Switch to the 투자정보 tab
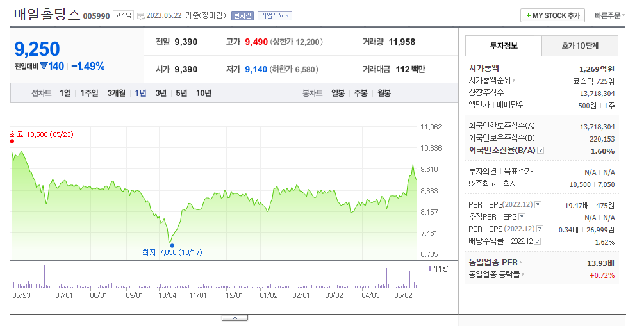Screen dimensions: 644x326 (x=504, y=45)
